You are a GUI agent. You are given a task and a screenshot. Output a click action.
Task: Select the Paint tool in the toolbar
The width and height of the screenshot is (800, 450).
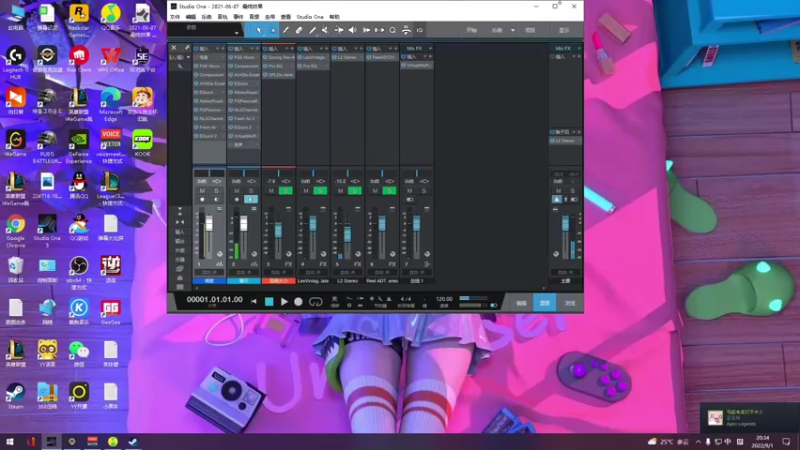pos(312,31)
